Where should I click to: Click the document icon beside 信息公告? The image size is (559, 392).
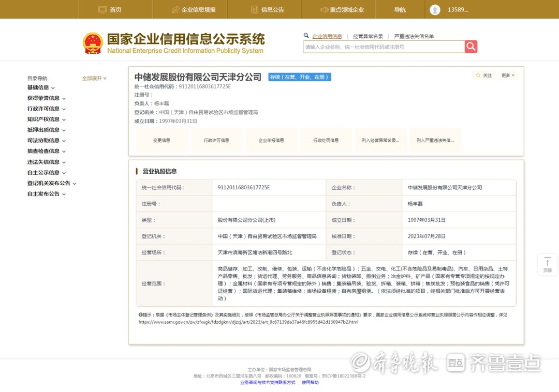pyautogui.click(x=255, y=10)
